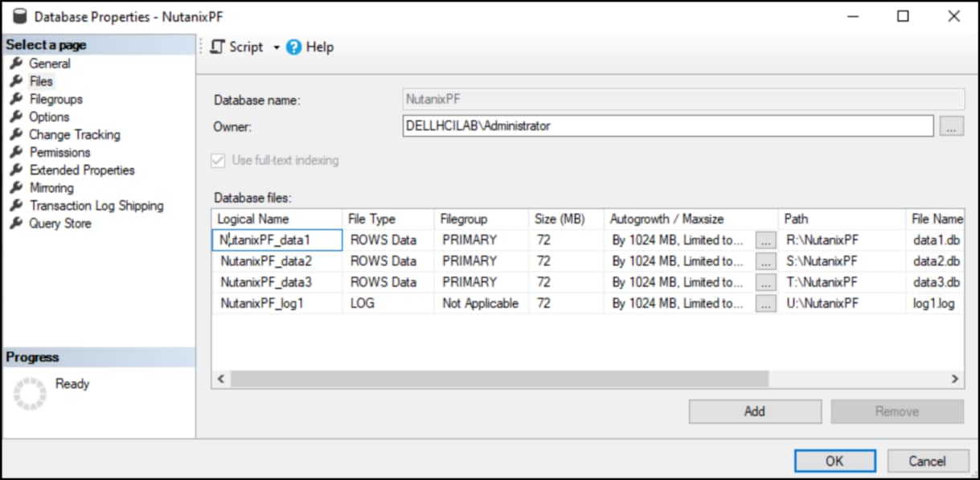
Task: Open autogrowth settings for NutanixPF_data1
Action: (765, 240)
